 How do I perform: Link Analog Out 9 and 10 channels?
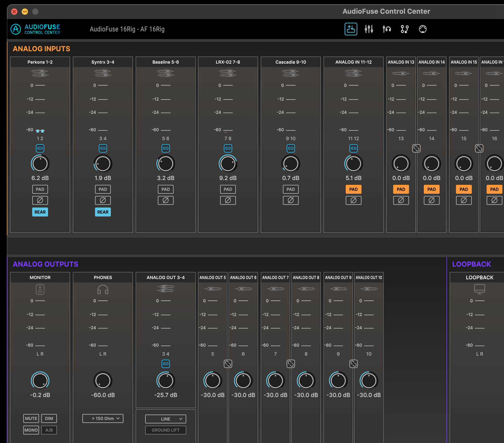pyautogui.click(x=354, y=364)
